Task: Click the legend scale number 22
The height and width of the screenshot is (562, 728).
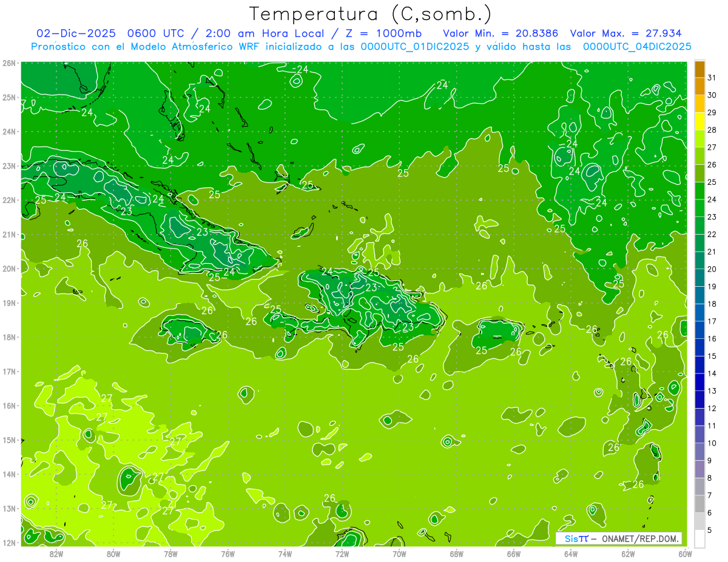Action: click(712, 234)
